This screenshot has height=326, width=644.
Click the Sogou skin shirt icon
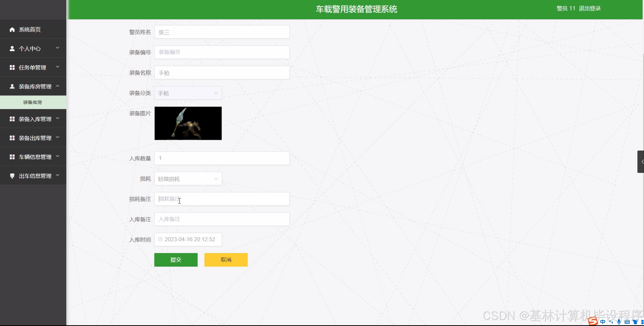(635, 322)
